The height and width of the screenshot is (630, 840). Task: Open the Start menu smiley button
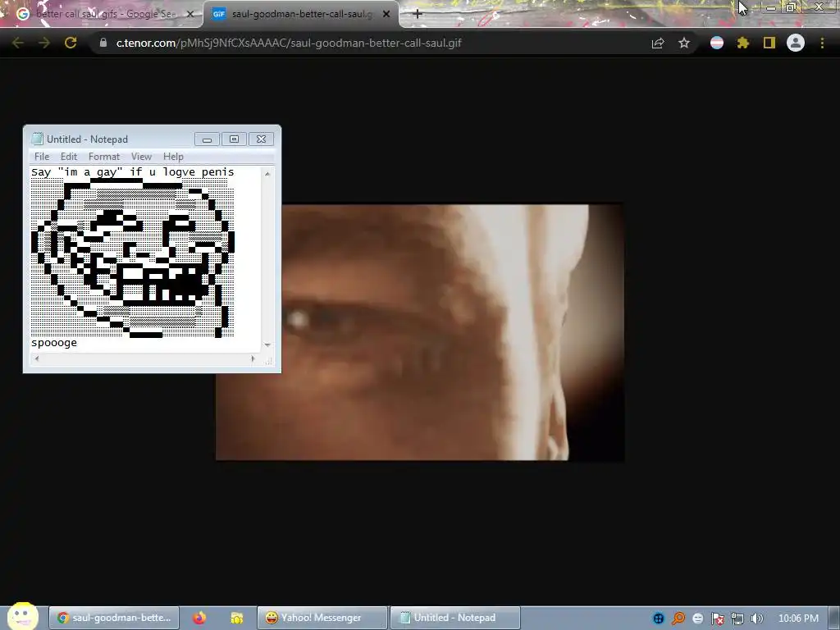pyautogui.click(x=22, y=617)
